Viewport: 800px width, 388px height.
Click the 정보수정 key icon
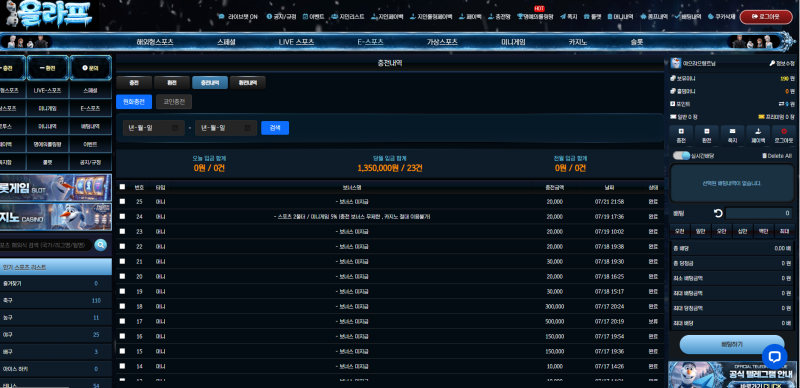point(772,63)
